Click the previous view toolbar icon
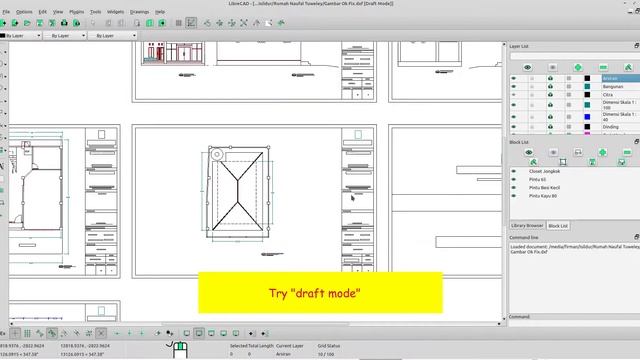Viewport: 640px width, 360px height. (x=256, y=23)
